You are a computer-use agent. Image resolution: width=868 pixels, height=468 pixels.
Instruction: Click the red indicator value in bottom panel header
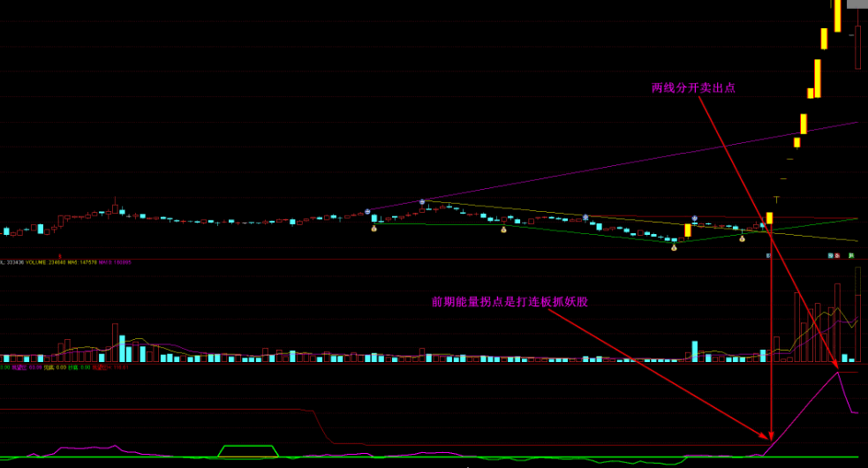click(110, 367)
